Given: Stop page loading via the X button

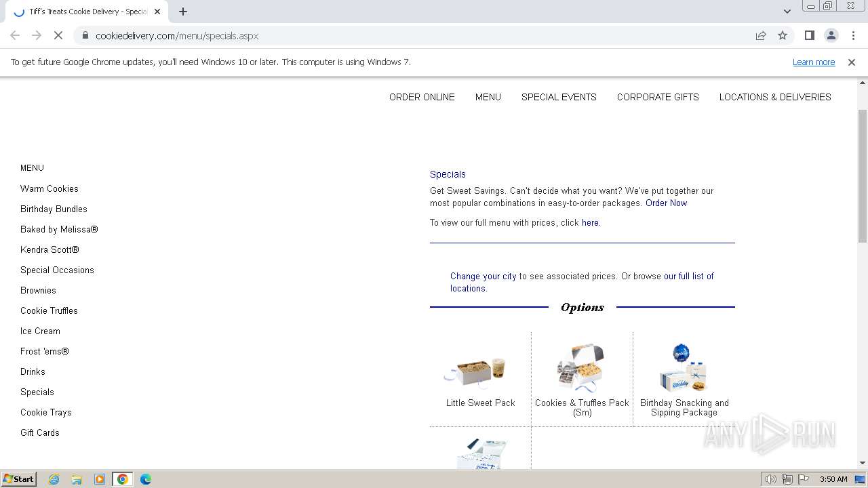Looking at the screenshot, I should pyautogui.click(x=58, y=36).
